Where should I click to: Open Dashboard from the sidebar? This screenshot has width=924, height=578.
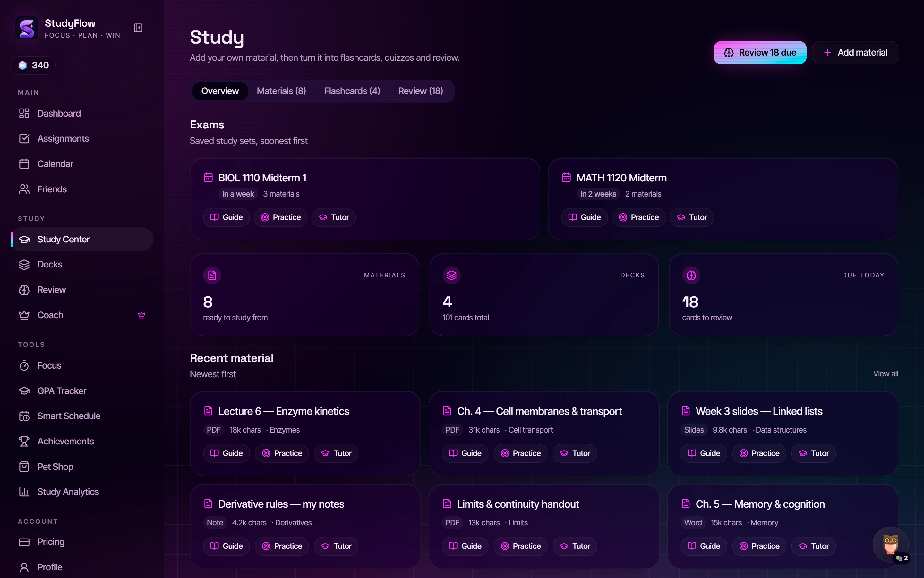[x=82, y=114]
